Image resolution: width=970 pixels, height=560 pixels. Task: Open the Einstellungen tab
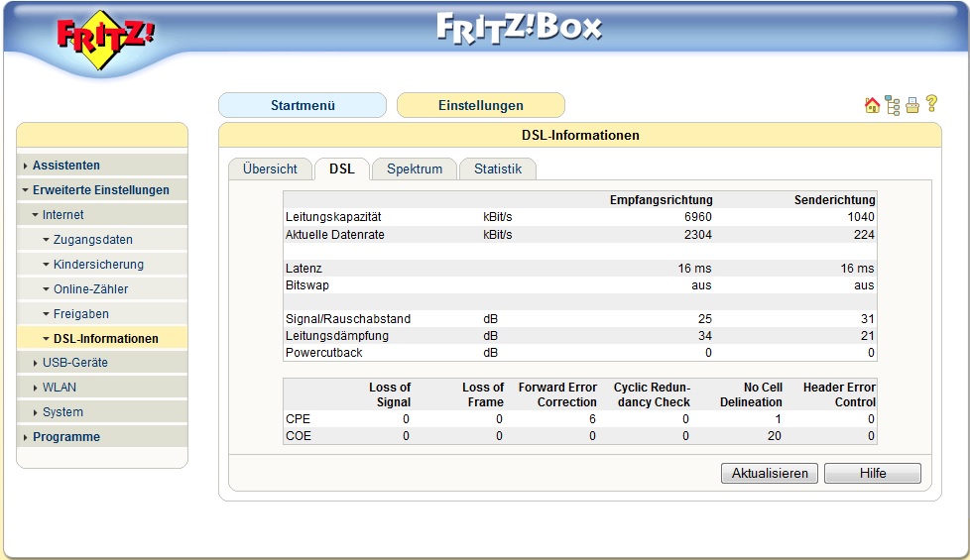coord(481,105)
